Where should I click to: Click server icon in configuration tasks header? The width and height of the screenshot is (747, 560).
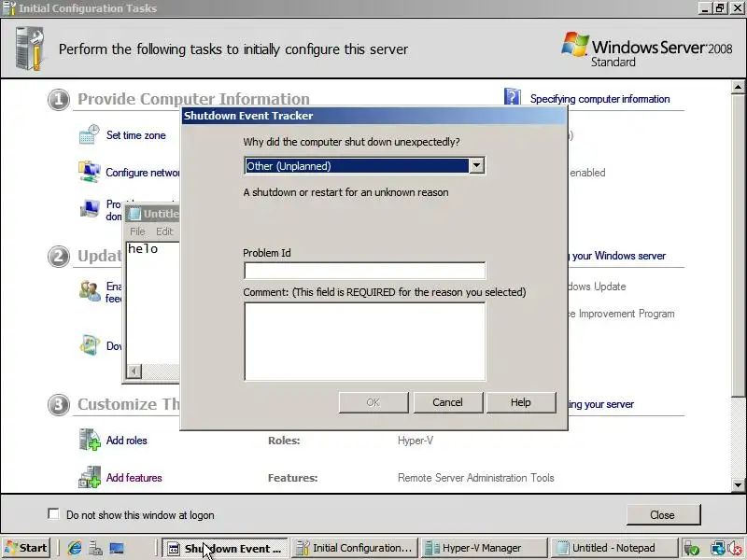click(x=30, y=49)
